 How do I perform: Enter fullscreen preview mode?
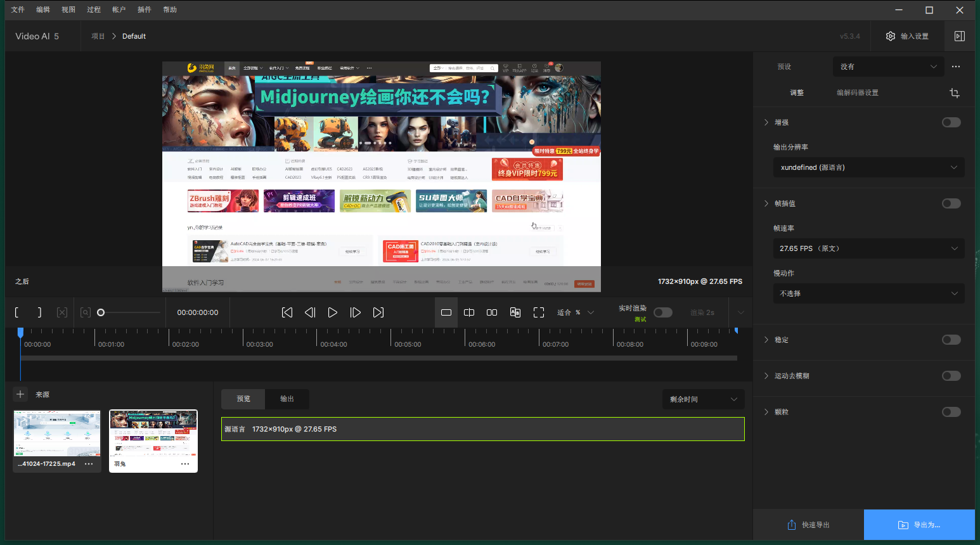[539, 312]
